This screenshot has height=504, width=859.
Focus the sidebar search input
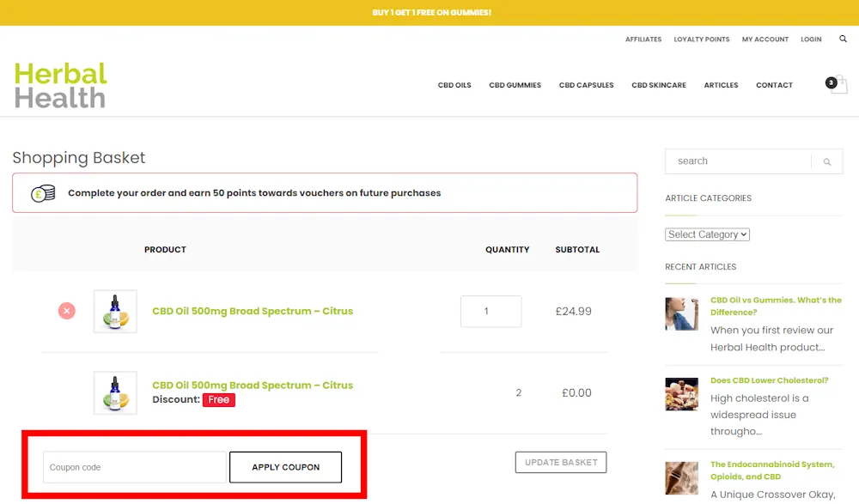pyautogui.click(x=739, y=161)
